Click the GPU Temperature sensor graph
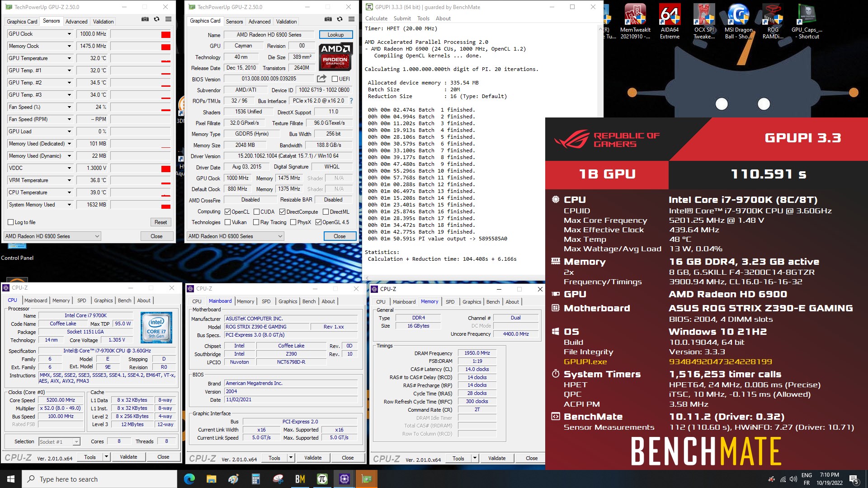This screenshot has height=488, width=868. (x=141, y=58)
